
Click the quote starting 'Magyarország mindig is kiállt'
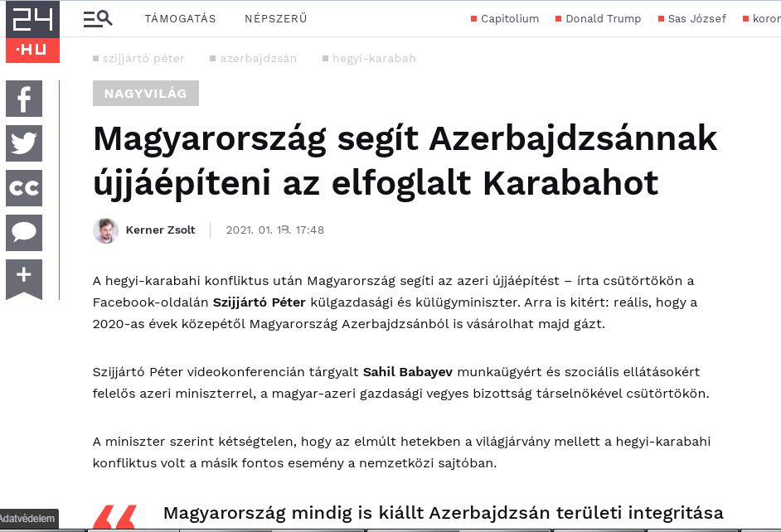[444, 513]
